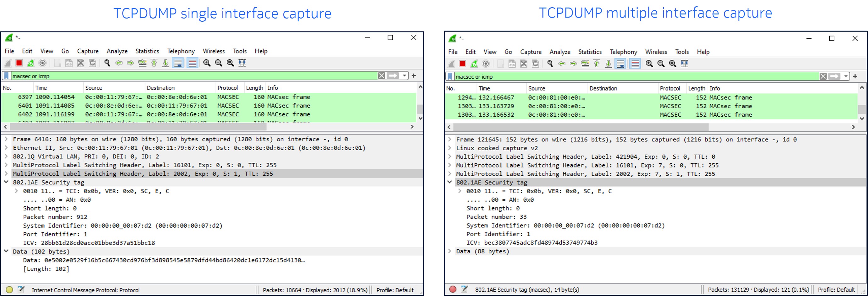The height and width of the screenshot is (296, 868).
Task: Expand MPLS header Label 421904 row
Action: pyautogui.click(x=449, y=156)
